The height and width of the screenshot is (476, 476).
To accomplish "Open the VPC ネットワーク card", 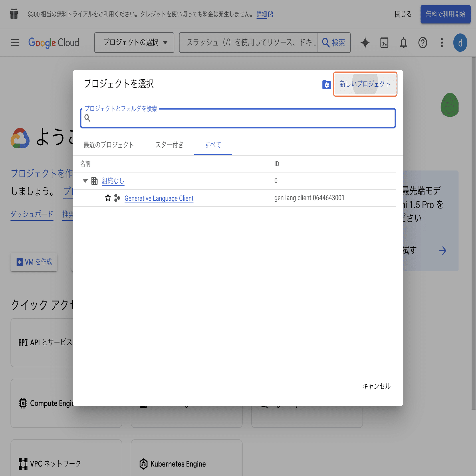I will pos(66,458).
